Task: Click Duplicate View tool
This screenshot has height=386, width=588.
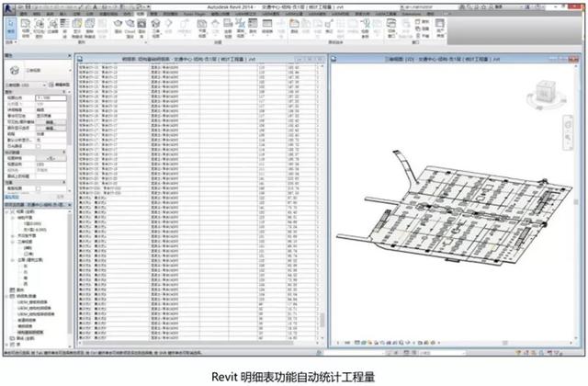Action: (241, 28)
